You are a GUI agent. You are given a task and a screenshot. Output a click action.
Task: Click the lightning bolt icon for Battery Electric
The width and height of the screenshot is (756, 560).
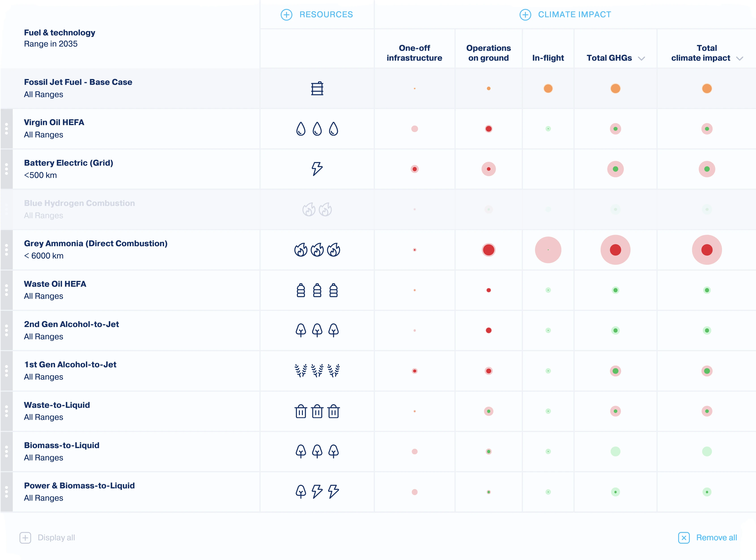(316, 169)
